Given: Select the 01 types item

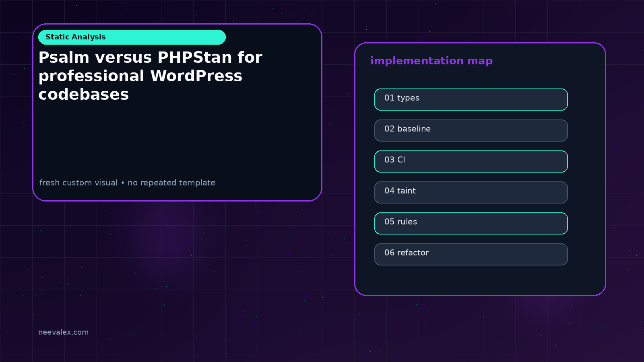Looking at the screenshot, I should tap(471, 99).
